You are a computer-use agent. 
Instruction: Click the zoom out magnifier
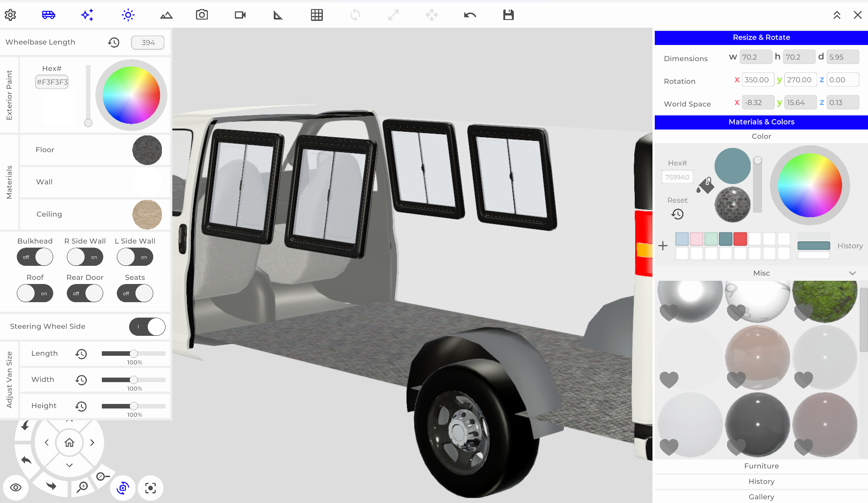pos(103,476)
